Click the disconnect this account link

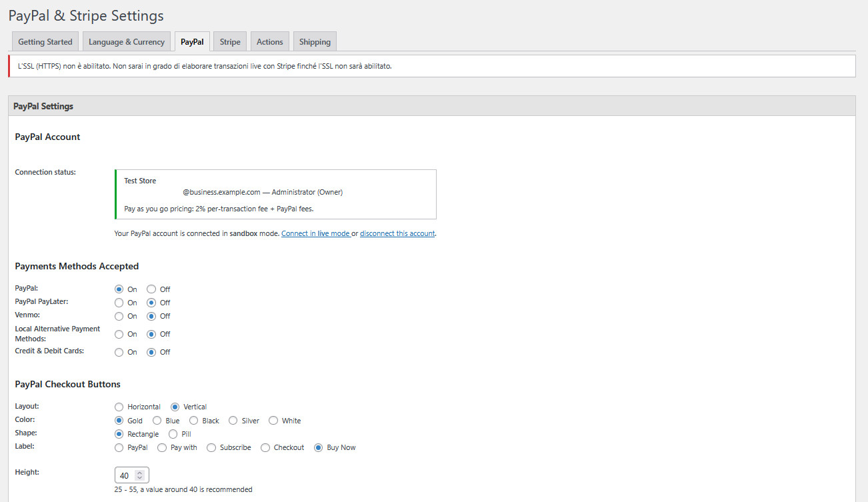[397, 233]
